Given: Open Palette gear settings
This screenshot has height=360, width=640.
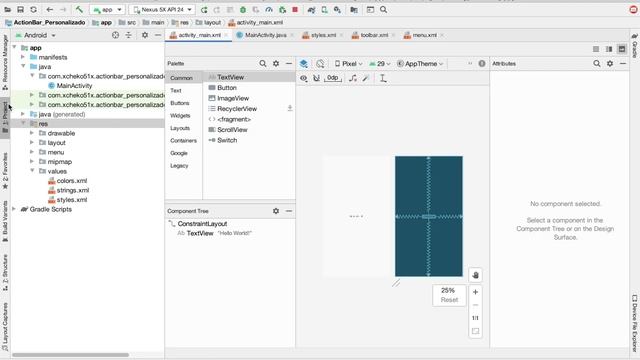Looking at the screenshot, I should coord(276,64).
